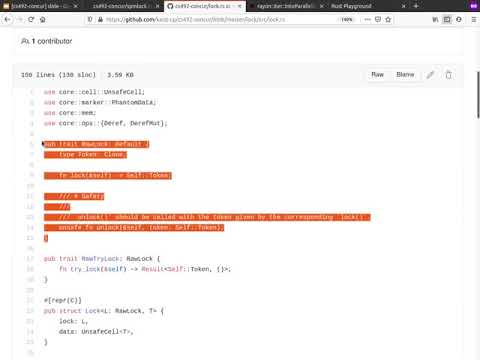Image resolution: width=480 pixels, height=360 pixels.
Task: Click the 'data: UnsafeCell<T>,' field line
Action: coord(96,332)
